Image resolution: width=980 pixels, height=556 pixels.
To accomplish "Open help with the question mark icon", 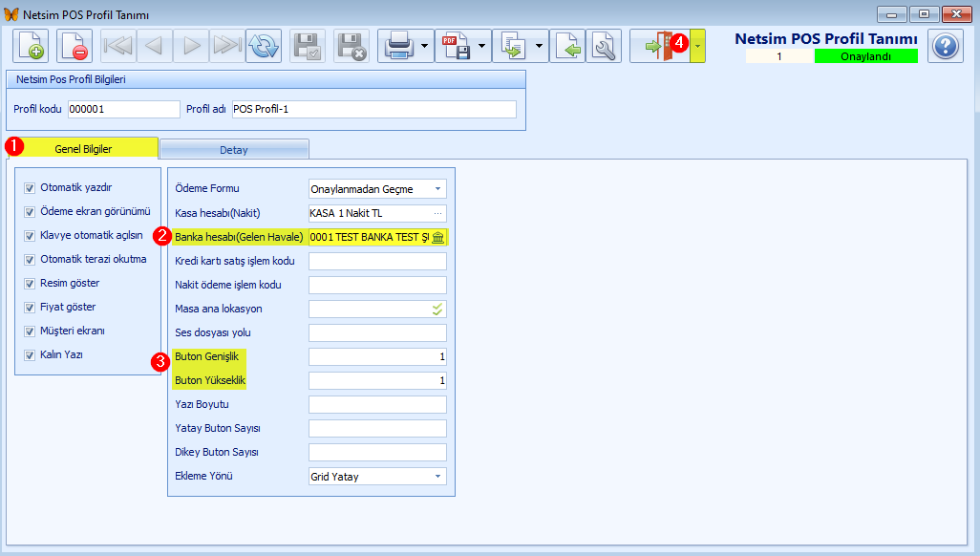I will pyautogui.click(x=945, y=46).
